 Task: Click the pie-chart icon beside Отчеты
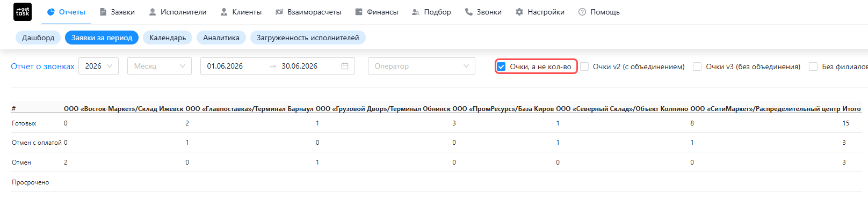click(x=51, y=12)
